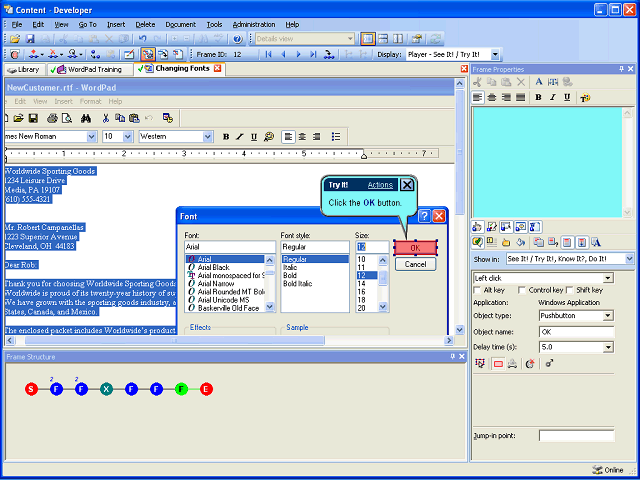Open the Administration menu
The image size is (640, 480).
[x=254, y=24]
